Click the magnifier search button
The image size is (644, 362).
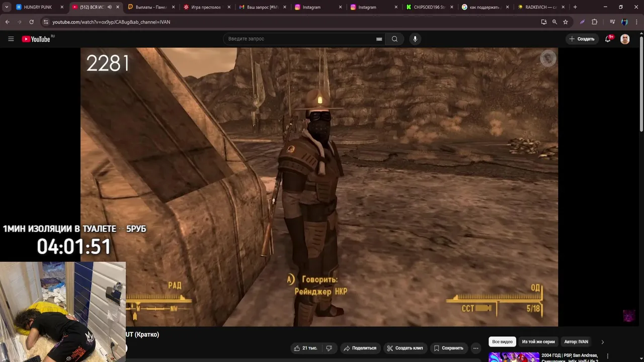[394, 39]
